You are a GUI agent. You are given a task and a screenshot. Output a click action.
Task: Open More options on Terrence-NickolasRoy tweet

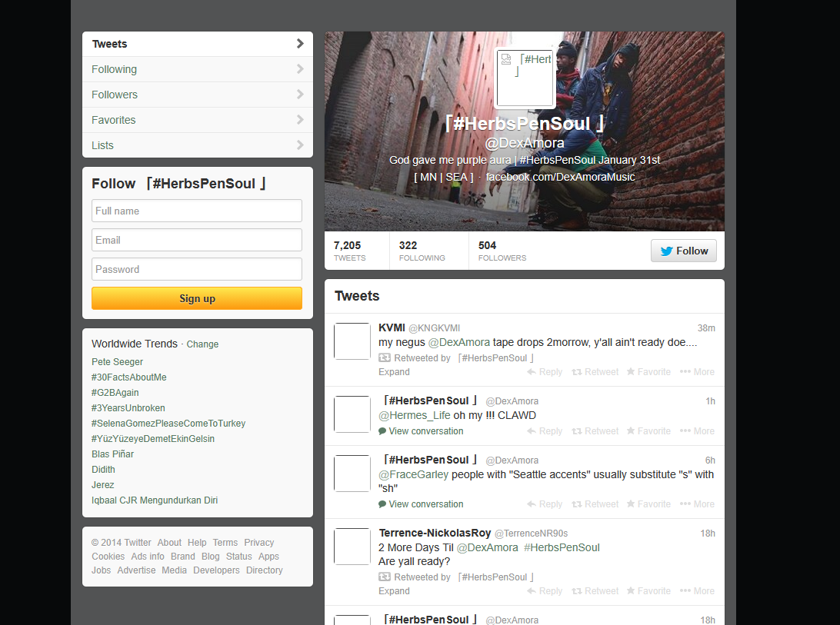pos(696,590)
